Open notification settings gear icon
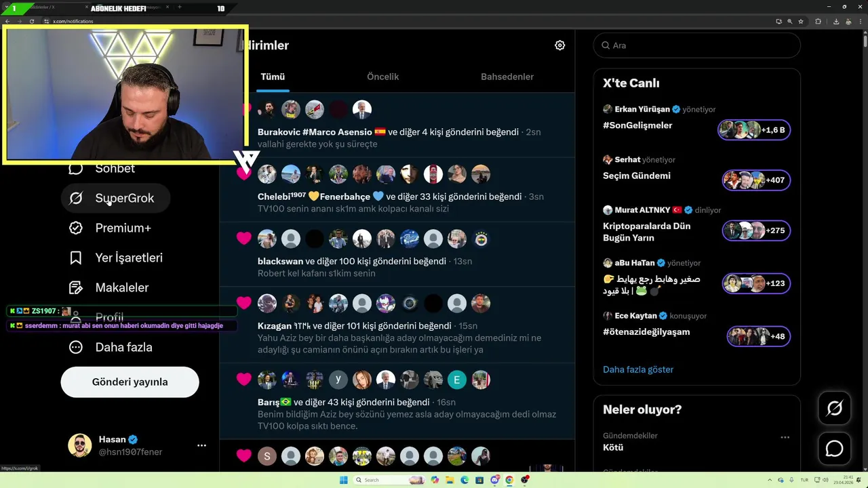868x488 pixels. pyautogui.click(x=559, y=45)
